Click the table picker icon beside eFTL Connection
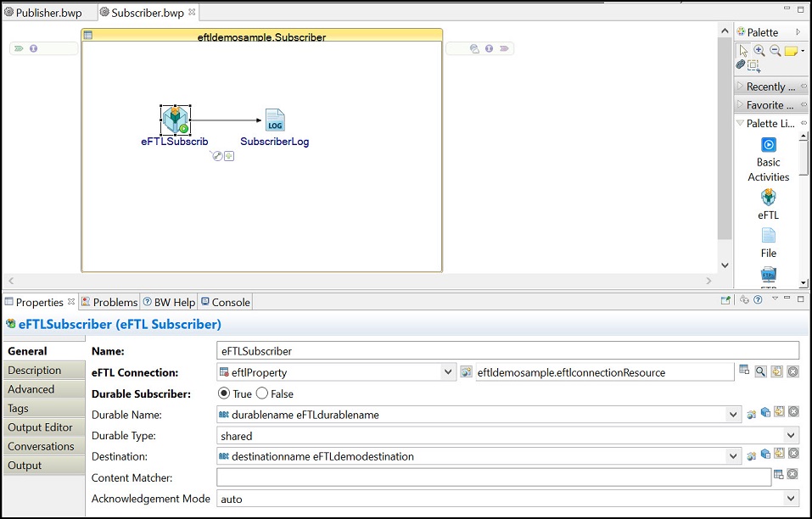The image size is (812, 519). tap(744, 370)
